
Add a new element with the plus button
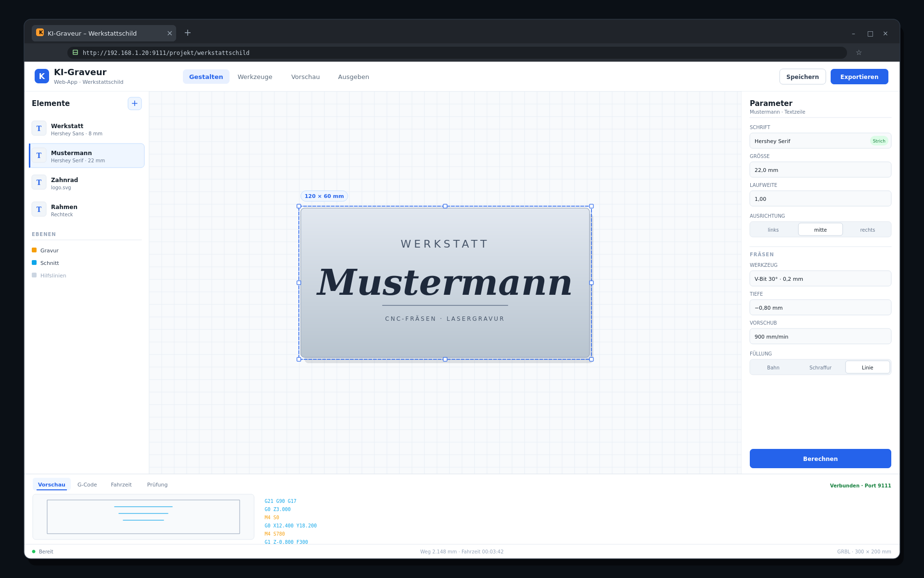[135, 104]
